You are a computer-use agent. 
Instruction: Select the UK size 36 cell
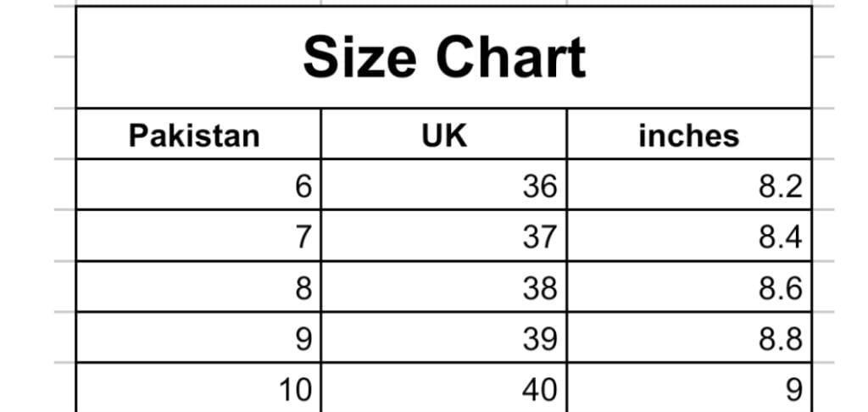tap(443, 185)
